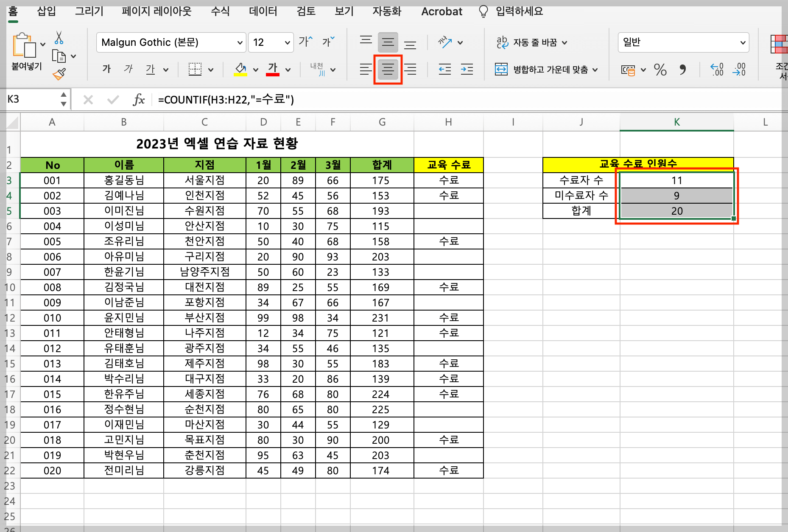Click the copy icon
788x532 pixels.
59,56
